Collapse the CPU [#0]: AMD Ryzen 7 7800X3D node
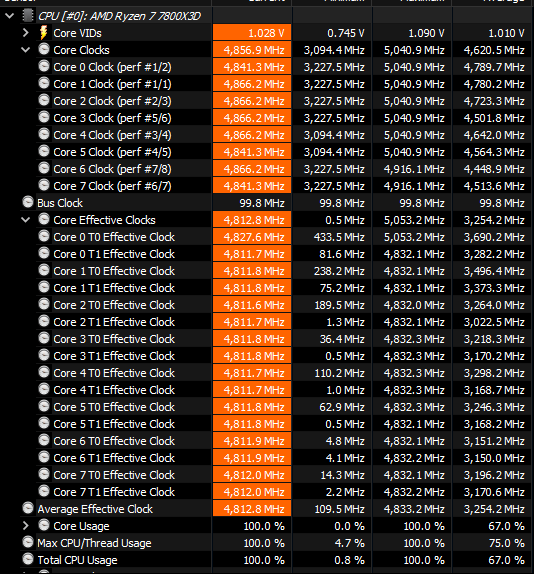The height and width of the screenshot is (574, 534). [x=10, y=16]
